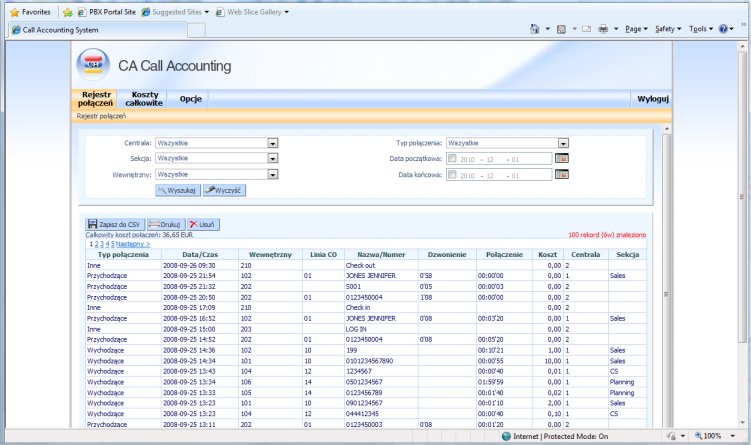Image resolution: width=751 pixels, height=445 pixels.
Task: Click the Add to Favorites Bar icon
Action: pyautogui.click(x=68, y=12)
